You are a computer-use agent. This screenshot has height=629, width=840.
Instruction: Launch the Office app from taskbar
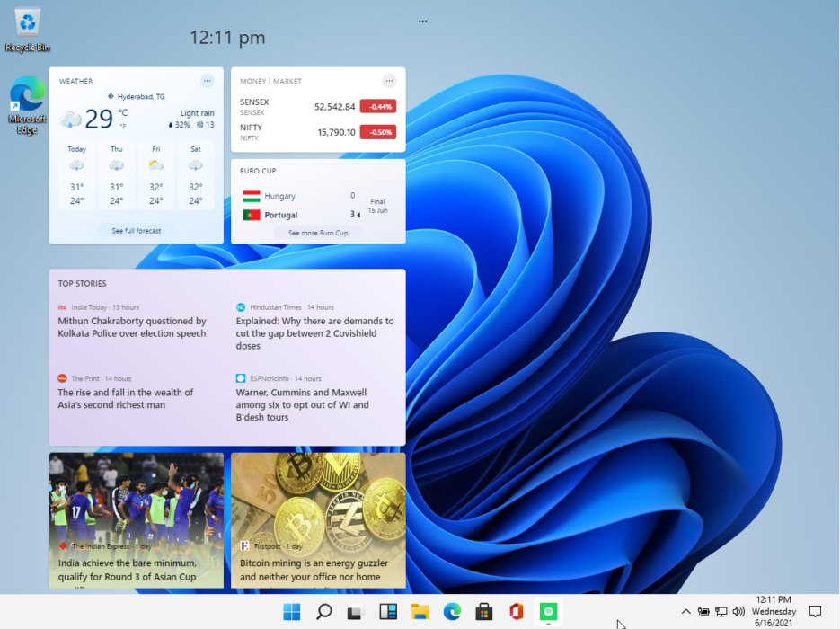[516, 611]
